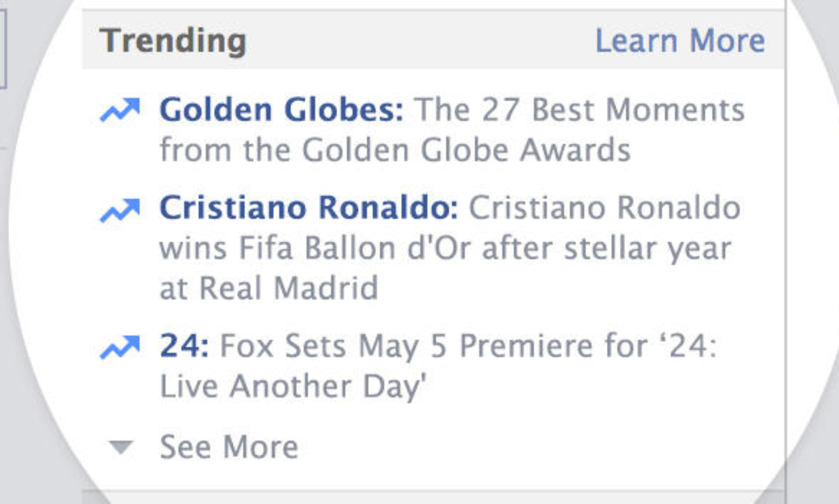Viewport: 839px width, 504px height.
Task: Click the trending arrow icon beside Cristiano Ronaldo
Action: (x=120, y=210)
